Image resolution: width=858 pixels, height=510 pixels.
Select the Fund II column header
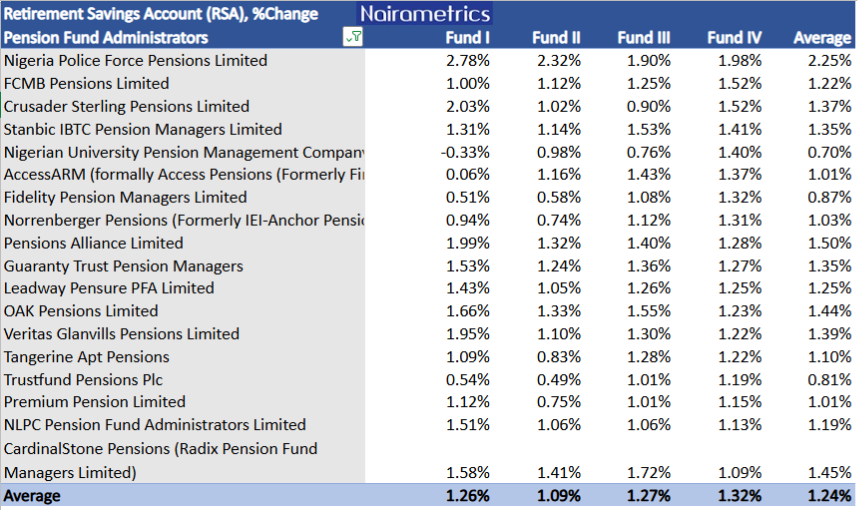(556, 38)
